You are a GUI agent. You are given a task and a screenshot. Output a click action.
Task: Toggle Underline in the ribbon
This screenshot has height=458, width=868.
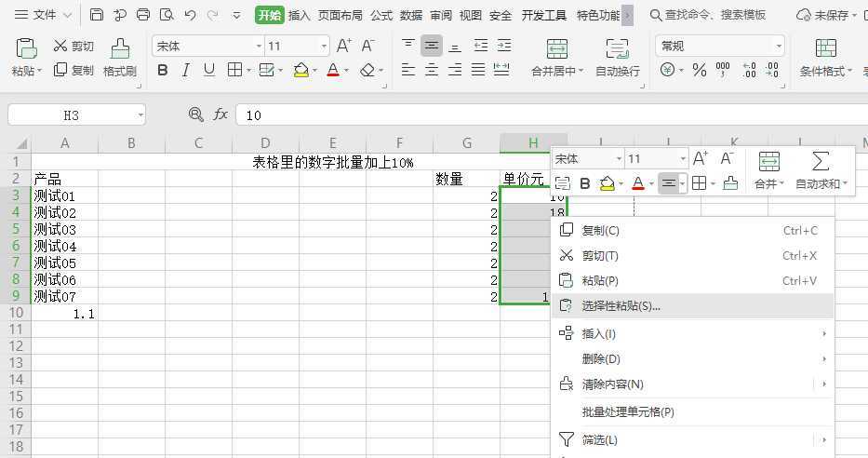pos(208,71)
